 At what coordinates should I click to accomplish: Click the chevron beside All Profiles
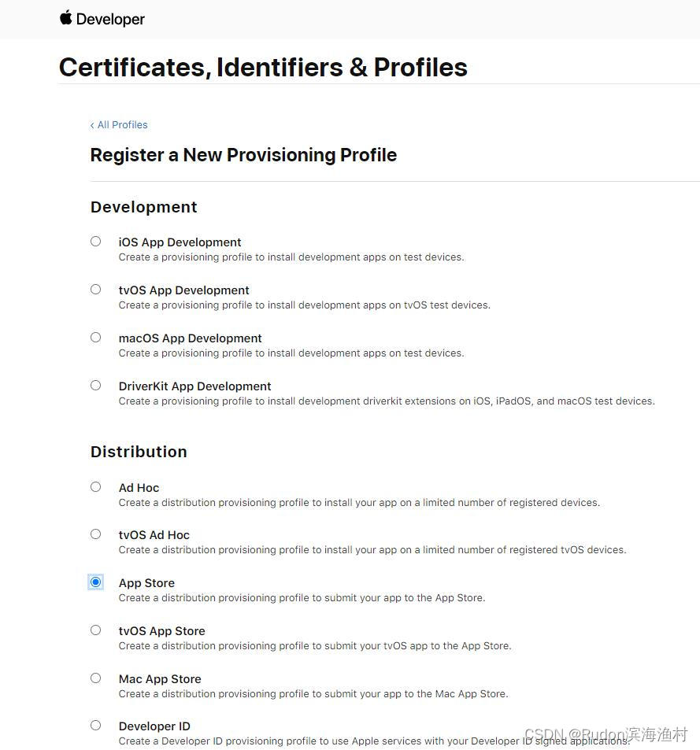92,125
